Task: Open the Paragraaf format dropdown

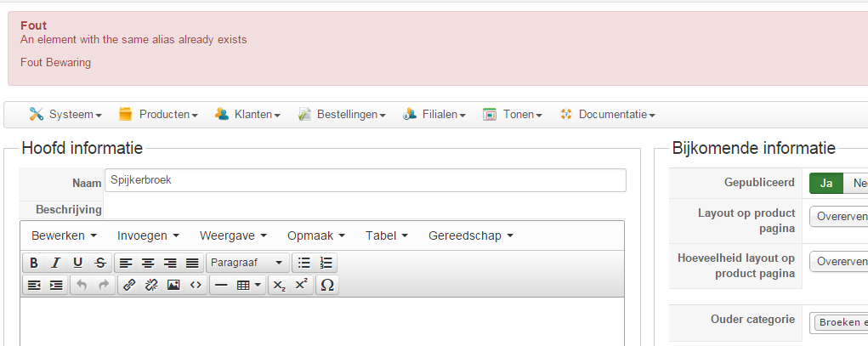Action: [x=247, y=263]
